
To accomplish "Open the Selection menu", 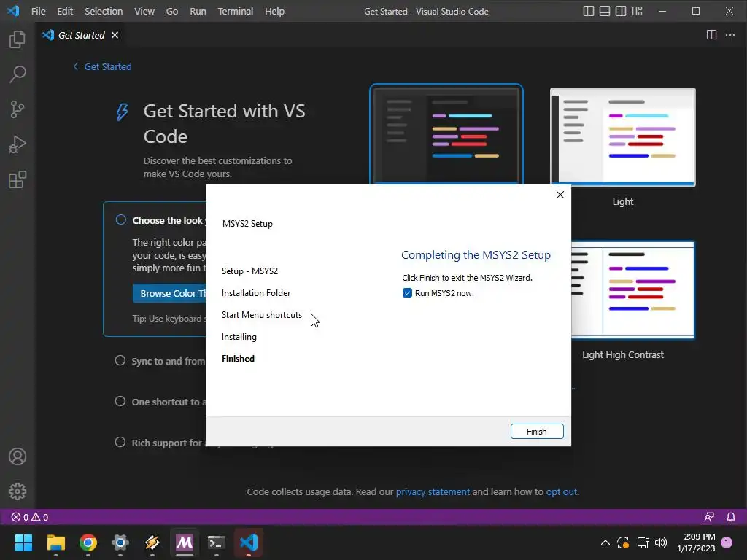I will click(x=104, y=11).
